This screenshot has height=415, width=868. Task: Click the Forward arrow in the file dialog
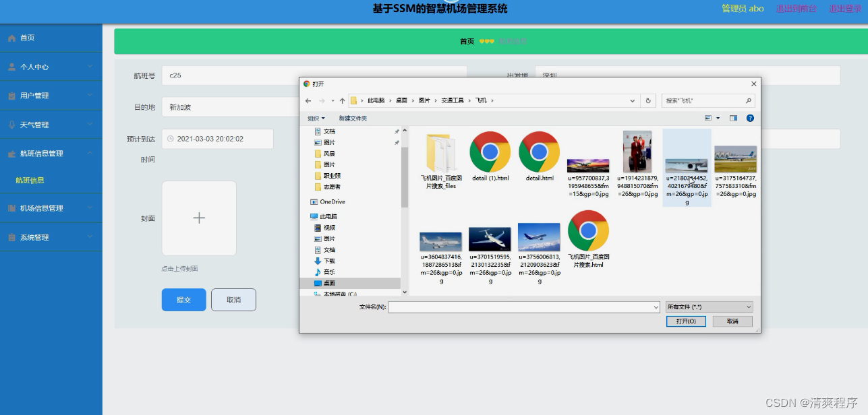322,101
